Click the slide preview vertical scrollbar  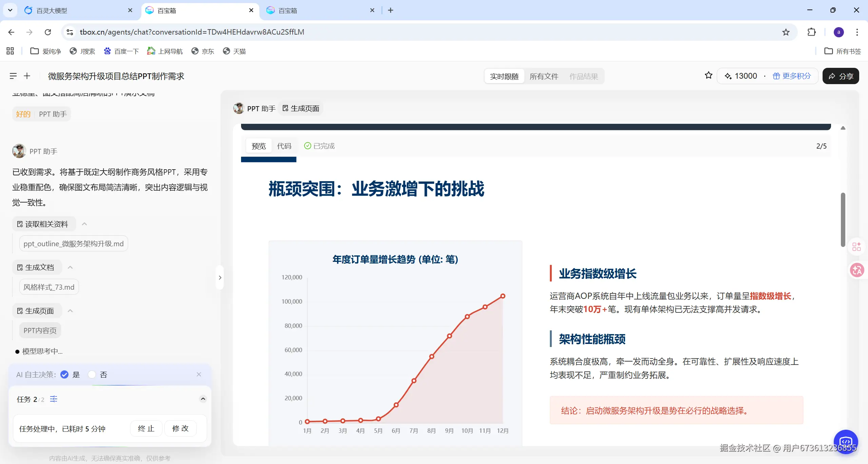[x=843, y=219]
